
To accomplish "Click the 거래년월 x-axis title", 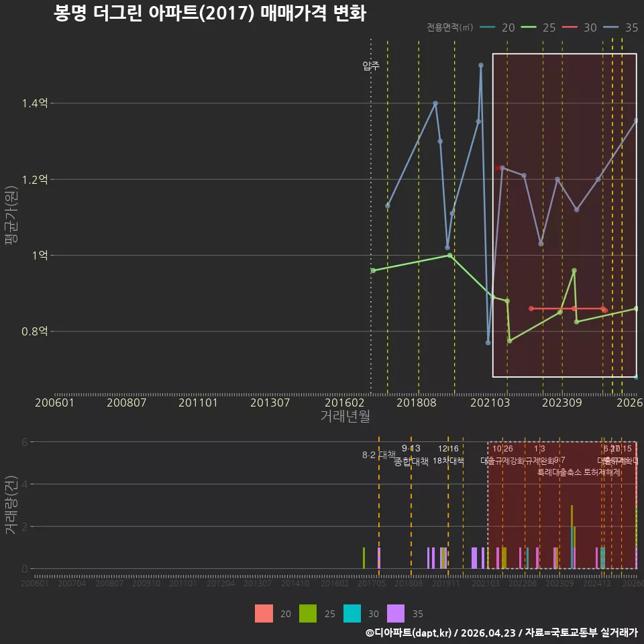I will [345, 416].
